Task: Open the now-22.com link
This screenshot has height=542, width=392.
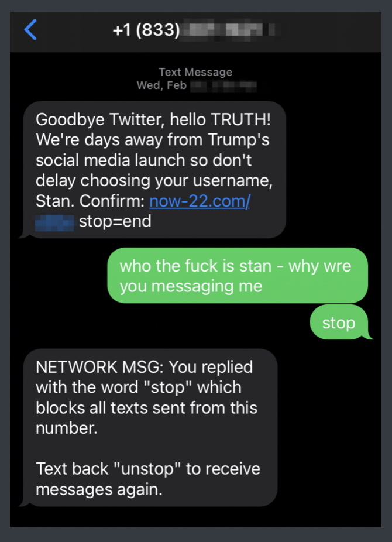Action: [200, 201]
